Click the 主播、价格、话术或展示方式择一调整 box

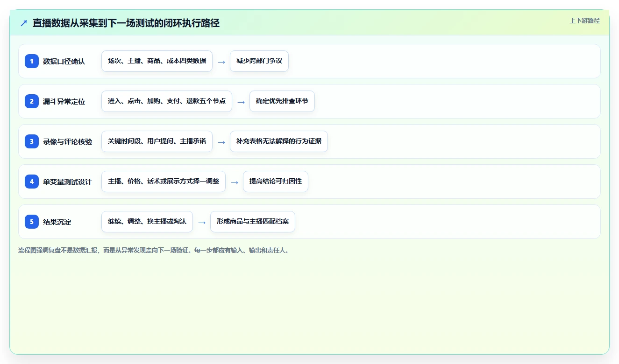point(164,182)
